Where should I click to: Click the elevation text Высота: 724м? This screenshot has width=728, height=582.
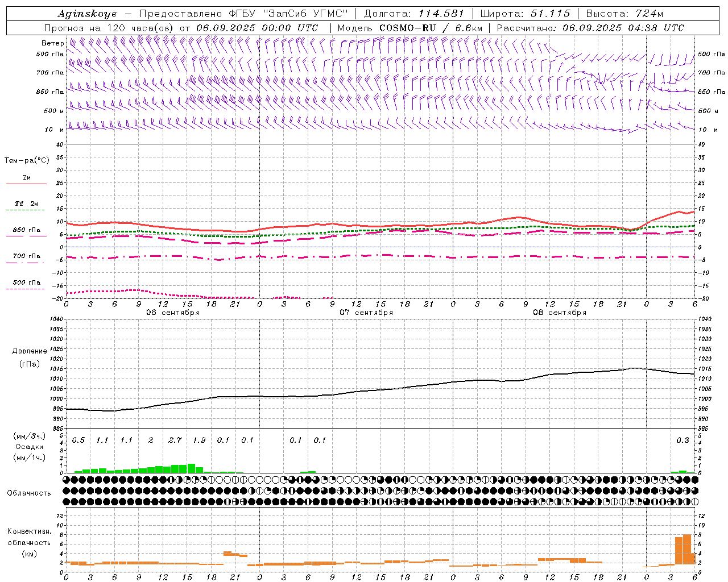point(624,14)
